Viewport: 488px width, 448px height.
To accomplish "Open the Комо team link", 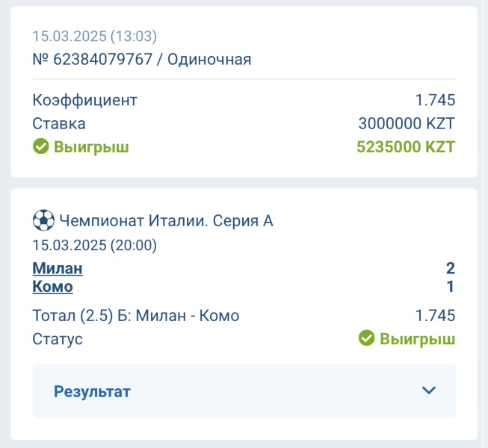I will [52, 286].
